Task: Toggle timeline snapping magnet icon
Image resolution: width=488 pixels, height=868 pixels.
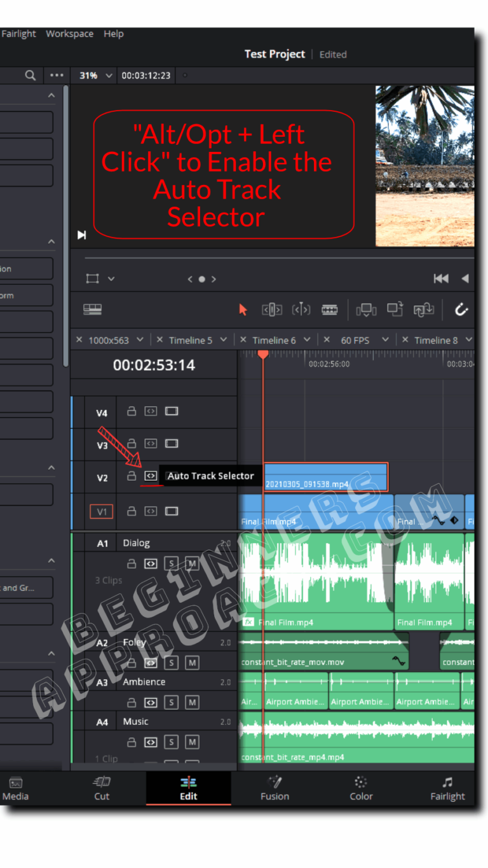Action: click(x=461, y=310)
